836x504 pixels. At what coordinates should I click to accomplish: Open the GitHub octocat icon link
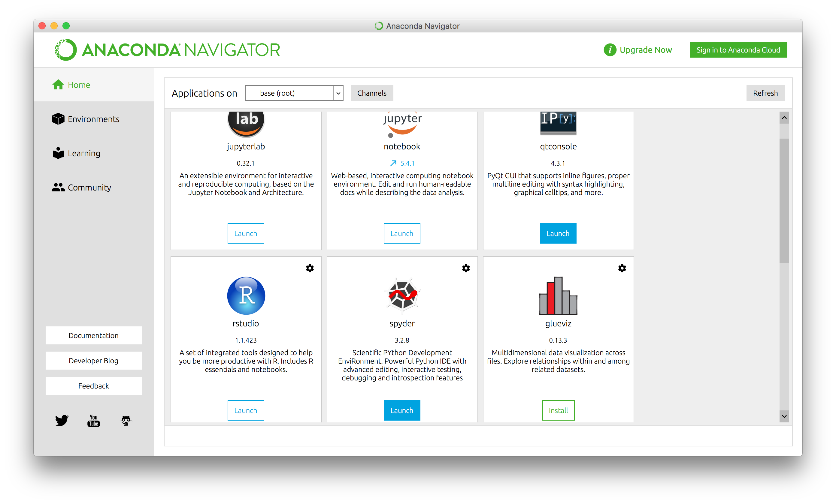click(x=126, y=421)
